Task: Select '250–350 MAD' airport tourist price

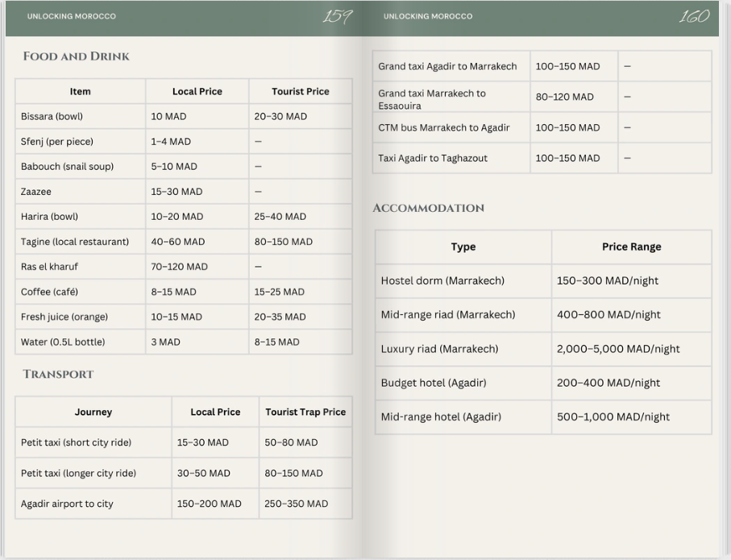Action: (x=297, y=504)
